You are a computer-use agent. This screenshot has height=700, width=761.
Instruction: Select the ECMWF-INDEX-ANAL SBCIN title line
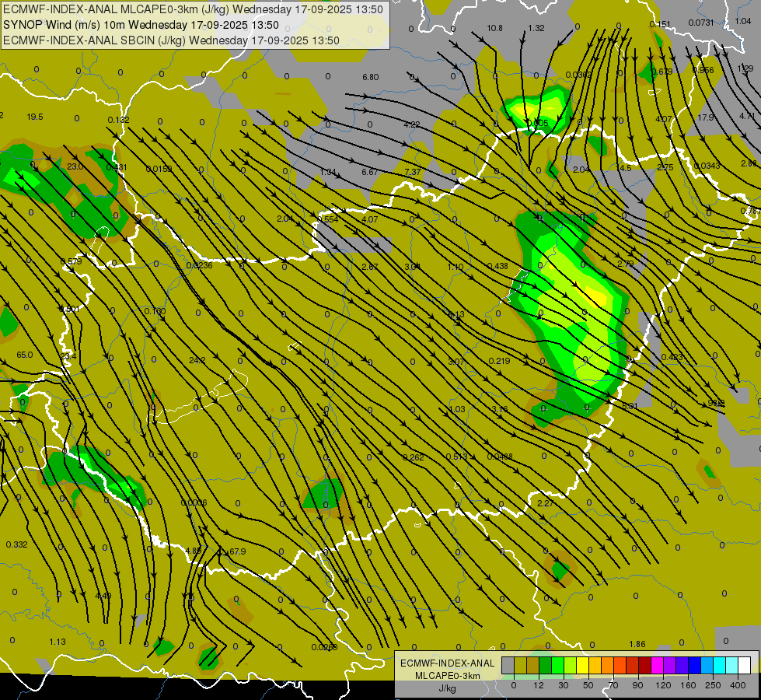[171, 40]
